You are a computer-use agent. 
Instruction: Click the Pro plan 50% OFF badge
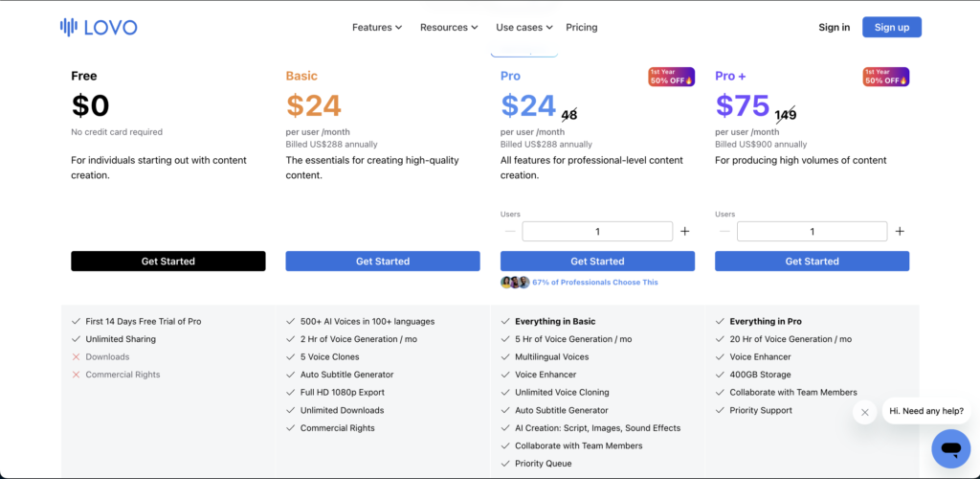pyautogui.click(x=671, y=77)
